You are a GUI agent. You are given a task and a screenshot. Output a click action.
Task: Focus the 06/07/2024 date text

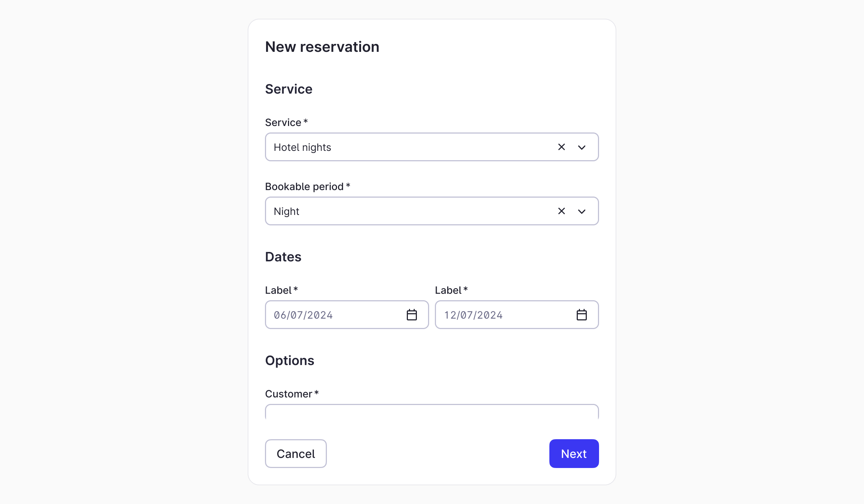pyautogui.click(x=303, y=315)
